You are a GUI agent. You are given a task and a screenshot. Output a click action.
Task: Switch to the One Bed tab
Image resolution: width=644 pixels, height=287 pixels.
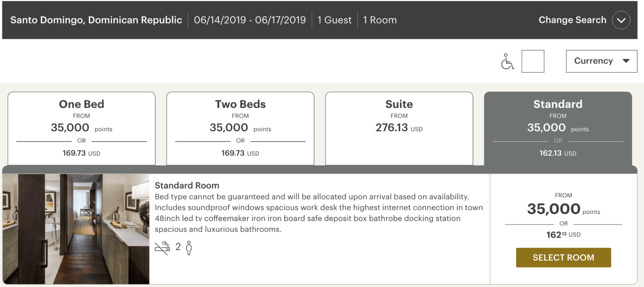82,129
